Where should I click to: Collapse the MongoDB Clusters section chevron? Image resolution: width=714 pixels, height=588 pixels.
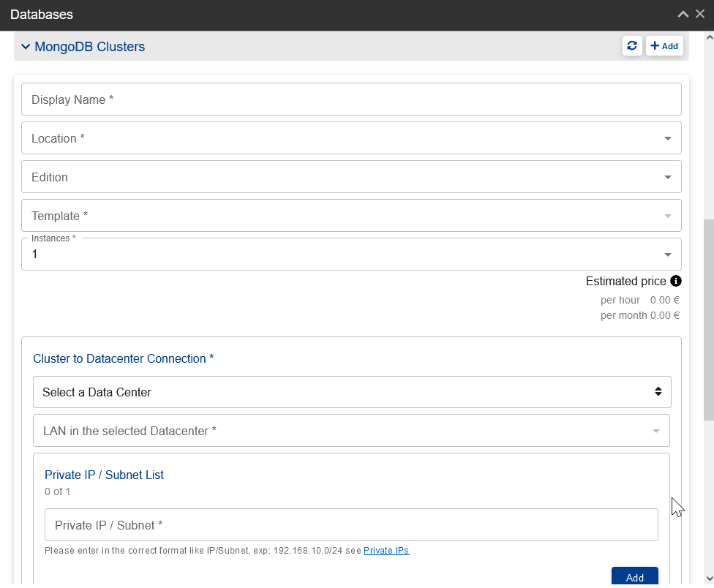click(26, 47)
